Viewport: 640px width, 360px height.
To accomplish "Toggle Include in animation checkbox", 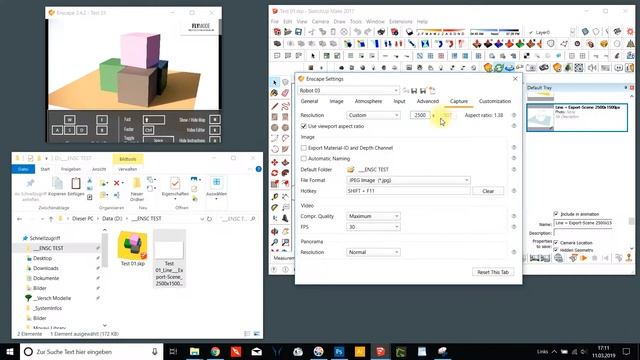I will [556, 213].
